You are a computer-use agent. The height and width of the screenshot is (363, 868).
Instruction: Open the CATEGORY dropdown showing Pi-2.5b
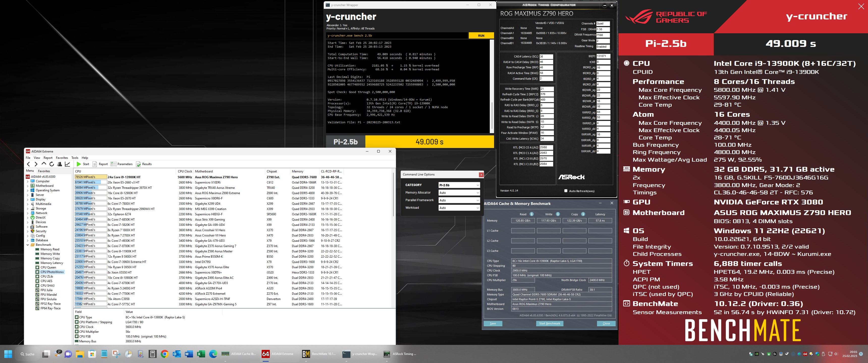pos(459,185)
